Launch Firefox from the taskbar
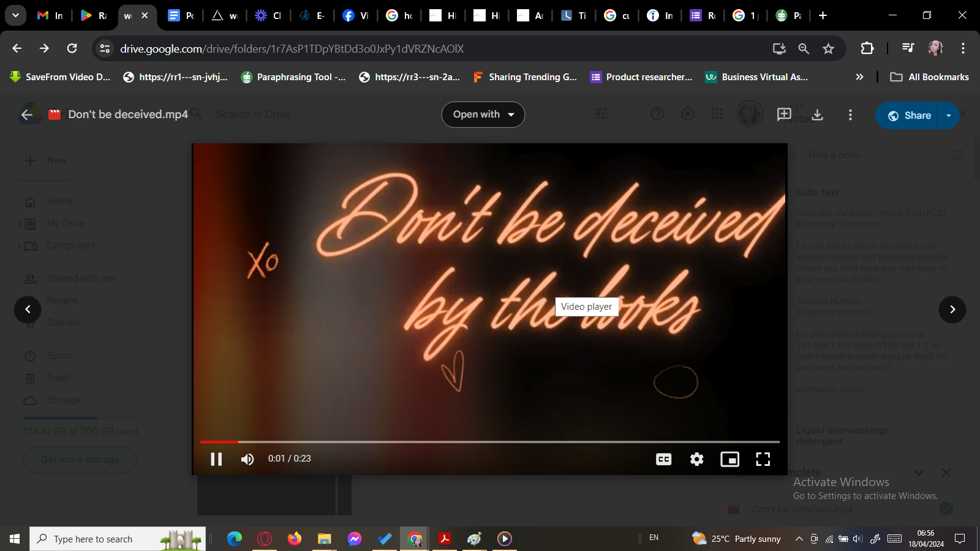Screen dimensions: 980x551 pyautogui.click(x=295, y=539)
